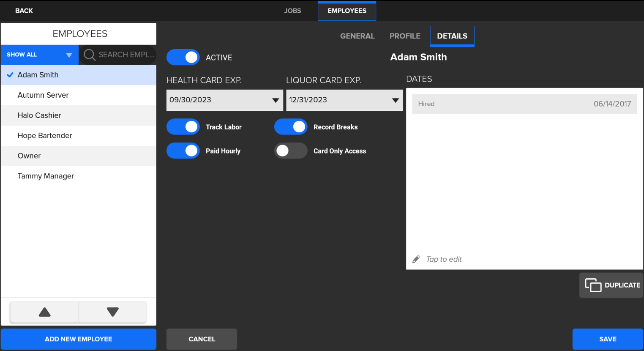Turn off Record Breaks switch

point(291,127)
